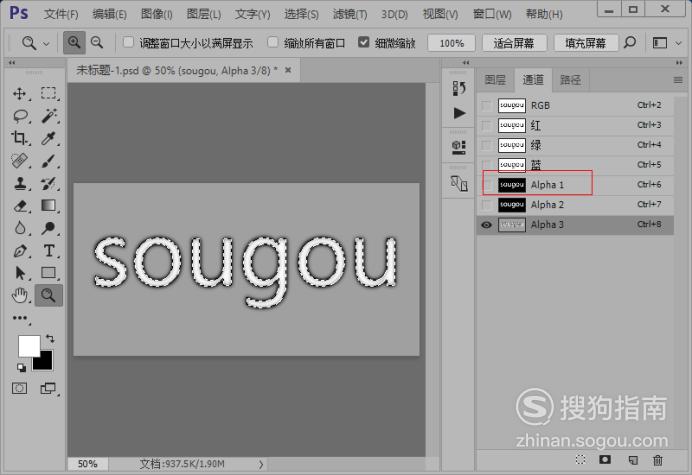Open the extra tools ellipsis menu
Viewport: 692px width, 475px height.
[20, 318]
